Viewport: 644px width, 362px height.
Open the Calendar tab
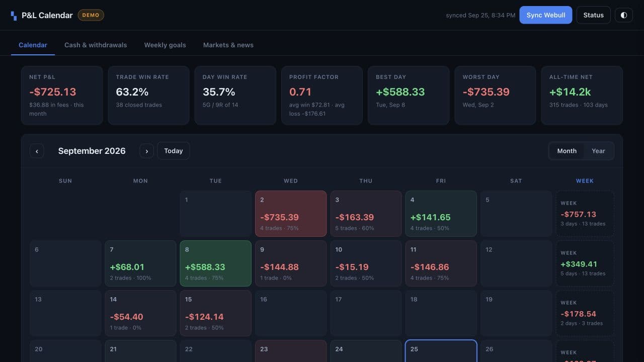tap(33, 45)
